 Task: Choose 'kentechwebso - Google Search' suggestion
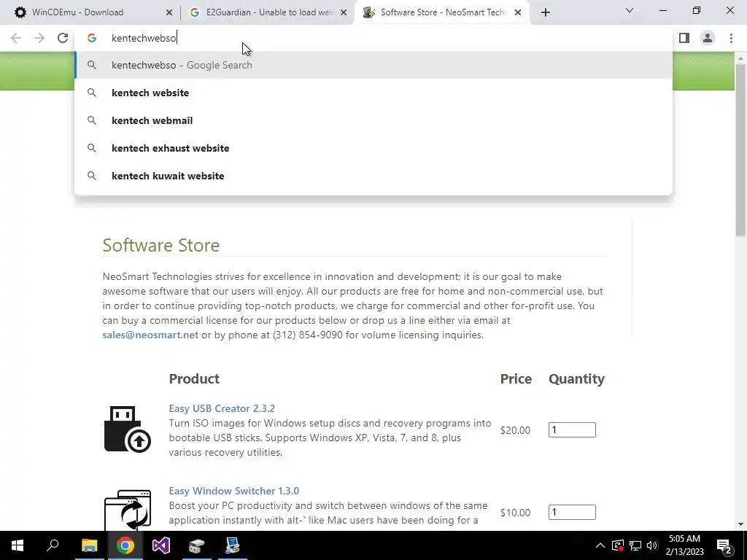[x=373, y=65]
